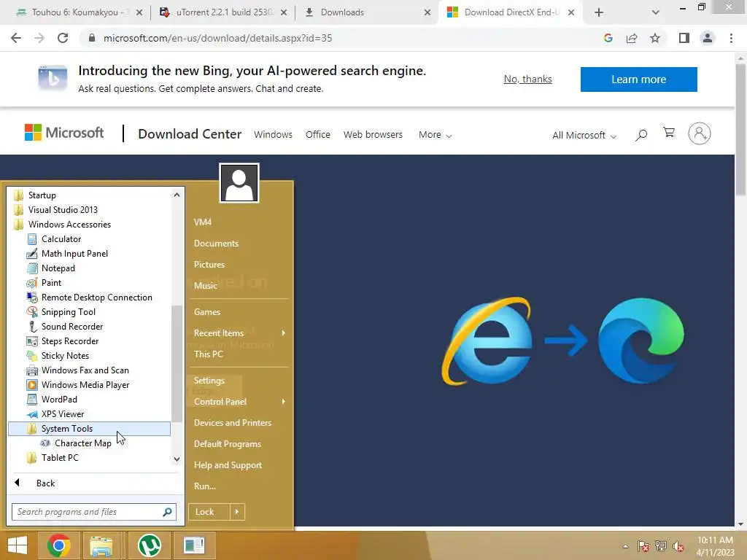Click the Search programs and files box

94,512
